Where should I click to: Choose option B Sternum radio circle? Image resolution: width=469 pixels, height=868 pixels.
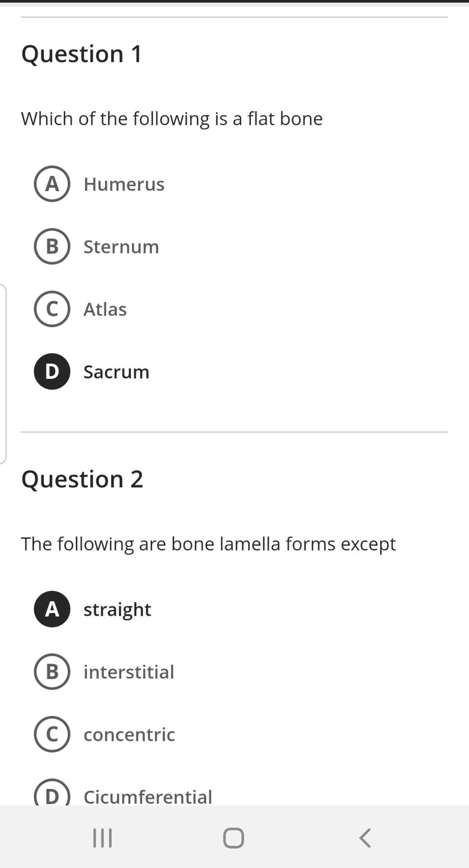52,246
